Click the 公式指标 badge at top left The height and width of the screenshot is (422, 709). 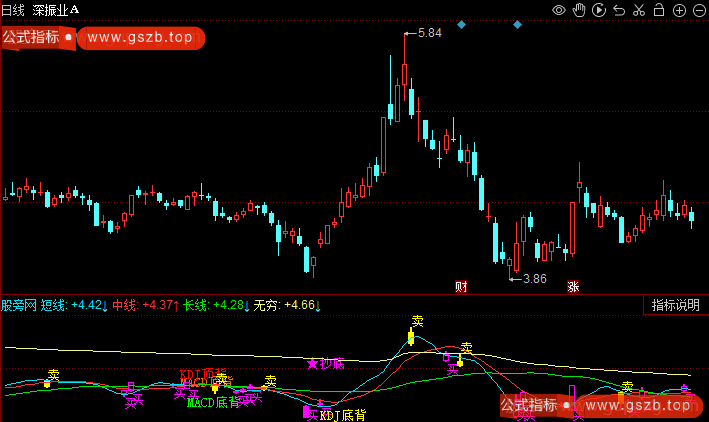pos(30,39)
